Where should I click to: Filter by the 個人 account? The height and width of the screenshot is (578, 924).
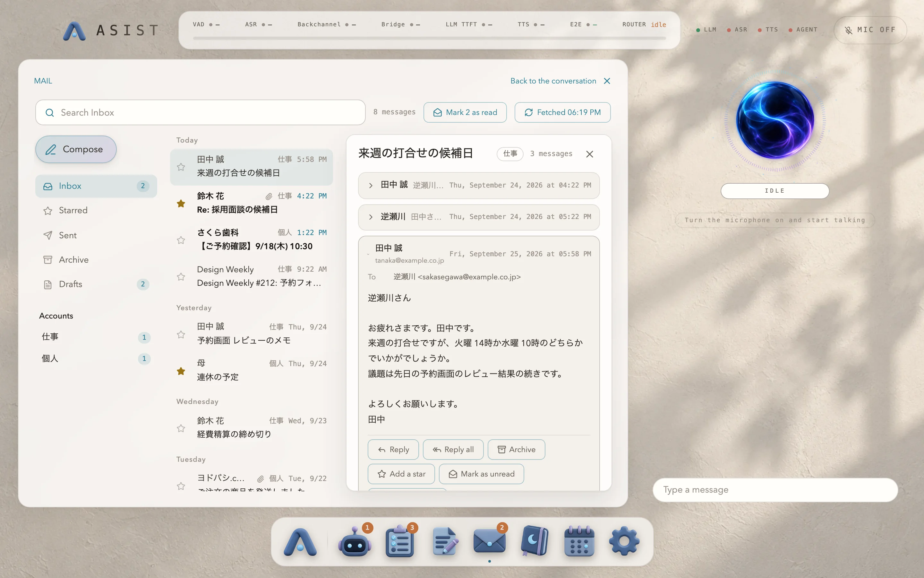[x=96, y=359]
